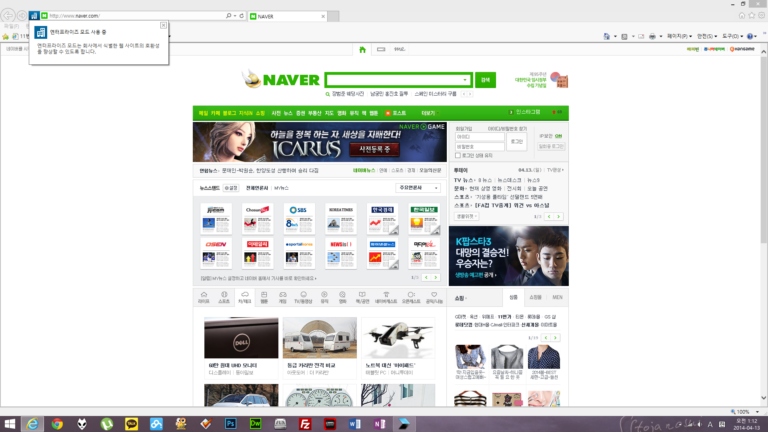768x432 pixels.
Task: Open FileZilla from the taskbar
Action: (305, 424)
